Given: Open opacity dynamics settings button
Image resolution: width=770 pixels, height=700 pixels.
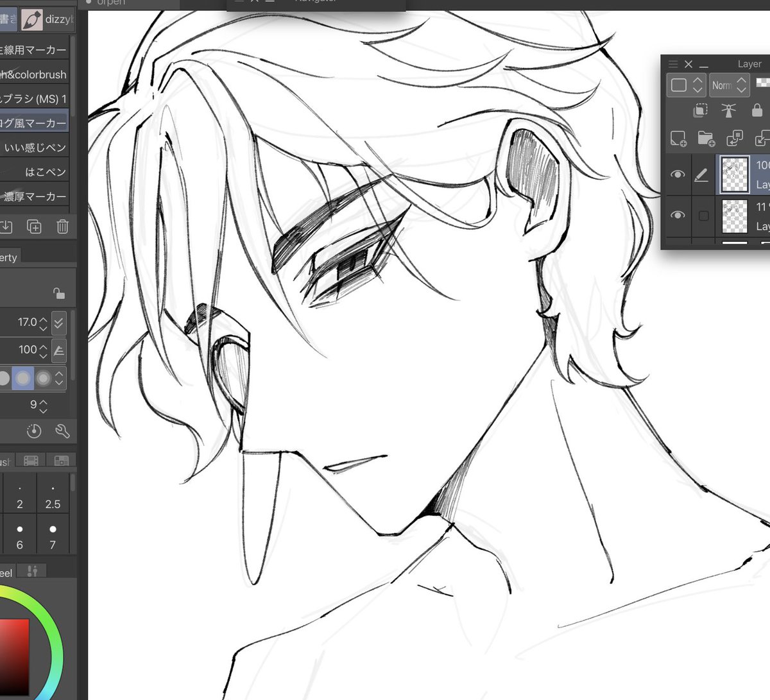Looking at the screenshot, I should click(x=58, y=350).
